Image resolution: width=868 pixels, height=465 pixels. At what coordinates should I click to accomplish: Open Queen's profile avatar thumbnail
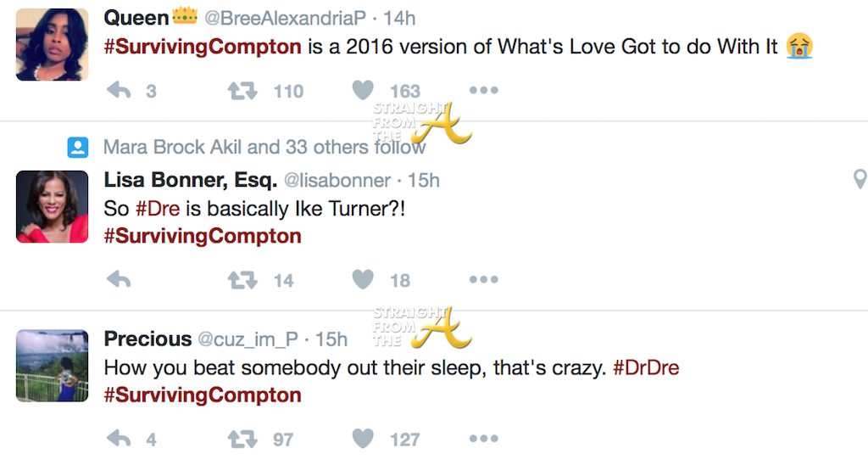coord(53,45)
